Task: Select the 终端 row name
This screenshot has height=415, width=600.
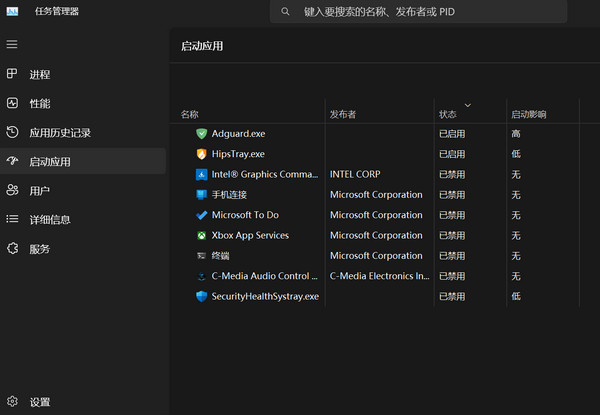Action: [x=220, y=256]
